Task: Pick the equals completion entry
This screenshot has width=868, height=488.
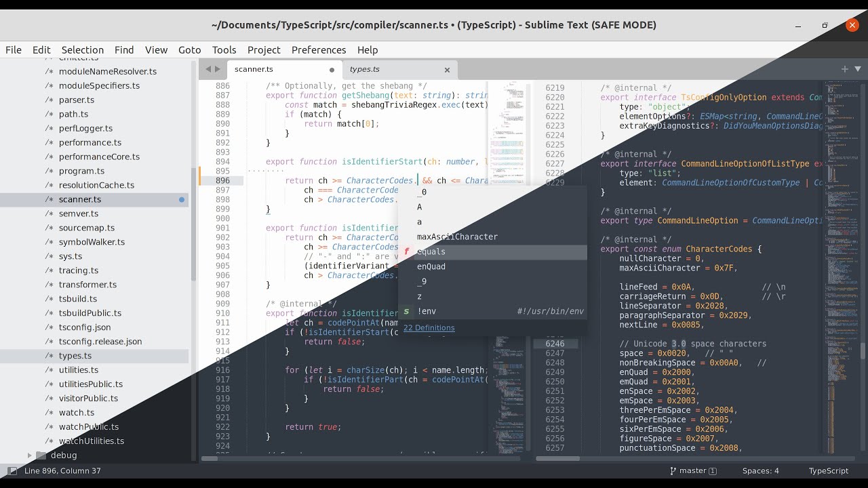Action: click(x=492, y=251)
